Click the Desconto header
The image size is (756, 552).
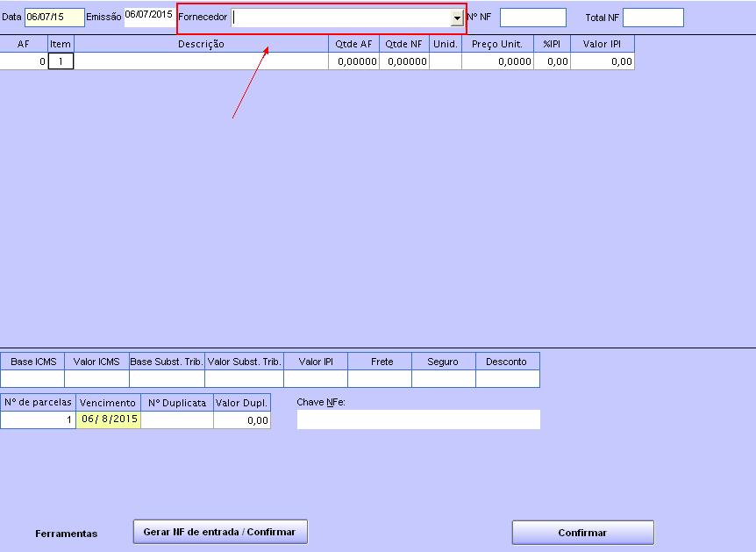508,362
